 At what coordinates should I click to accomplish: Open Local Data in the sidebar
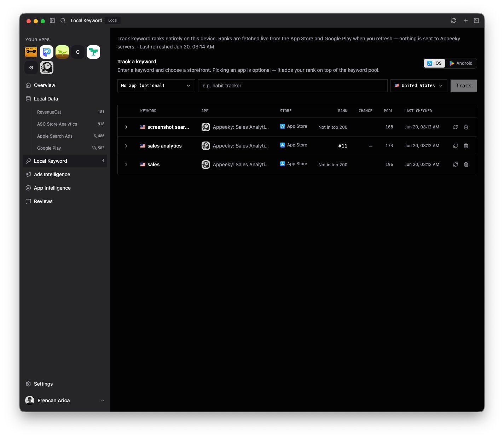coord(65,99)
